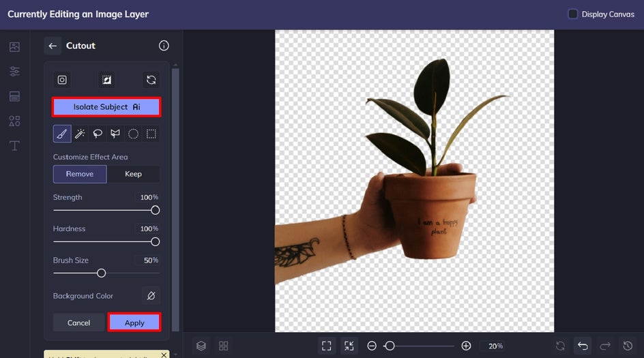Click the Customize Effect Area label
Screen dimensions: 644x358
click(x=90, y=157)
